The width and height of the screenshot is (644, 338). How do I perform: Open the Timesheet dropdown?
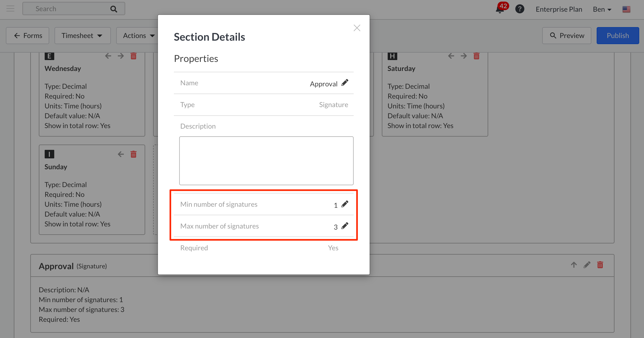pos(82,35)
